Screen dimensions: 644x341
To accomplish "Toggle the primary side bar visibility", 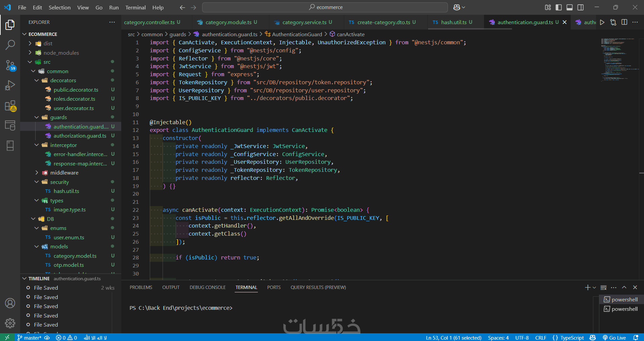I will [559, 7].
